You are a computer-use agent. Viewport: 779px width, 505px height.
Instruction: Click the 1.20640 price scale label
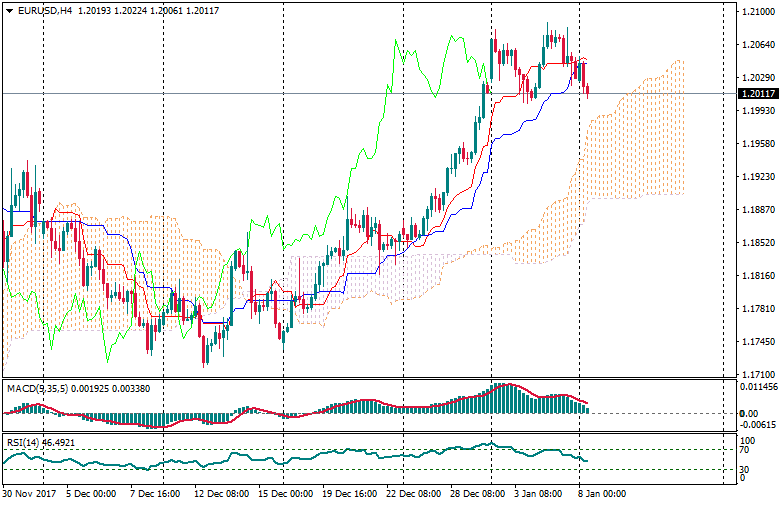[x=756, y=45]
